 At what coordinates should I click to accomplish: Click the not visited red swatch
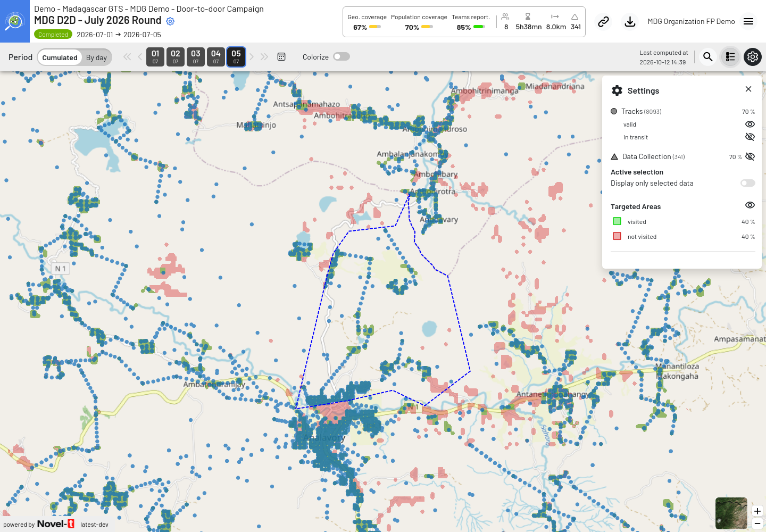(617, 236)
